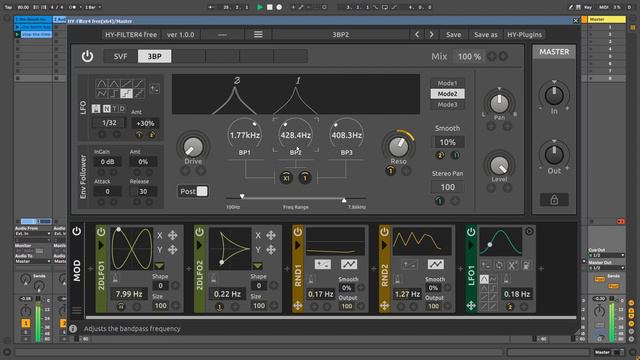Toggle RND1 smooth curve mode icon
Image resolution: width=640 pixels, height=360 pixels.
click(x=349, y=264)
